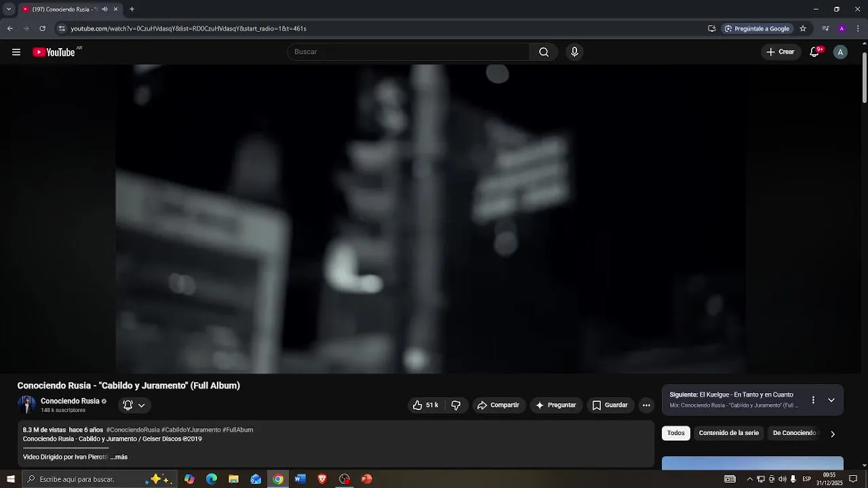Open Chrome profile avatar
868x488 pixels.
842,28
